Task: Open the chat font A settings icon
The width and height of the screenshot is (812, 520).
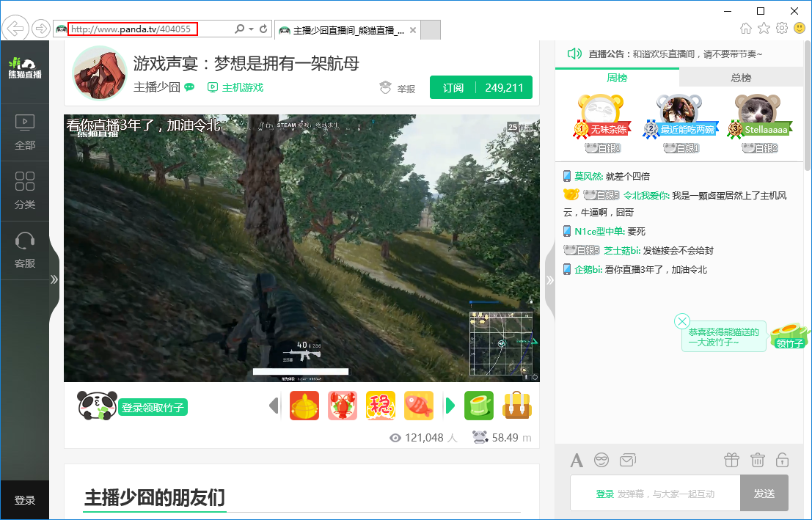Action: click(x=577, y=460)
